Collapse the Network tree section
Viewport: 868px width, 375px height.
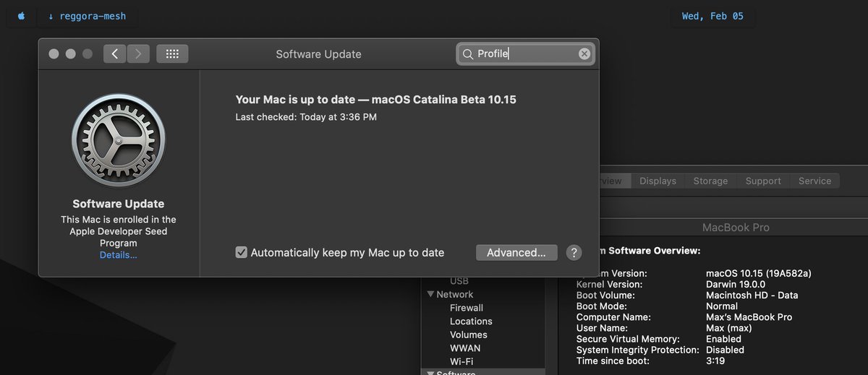point(430,294)
